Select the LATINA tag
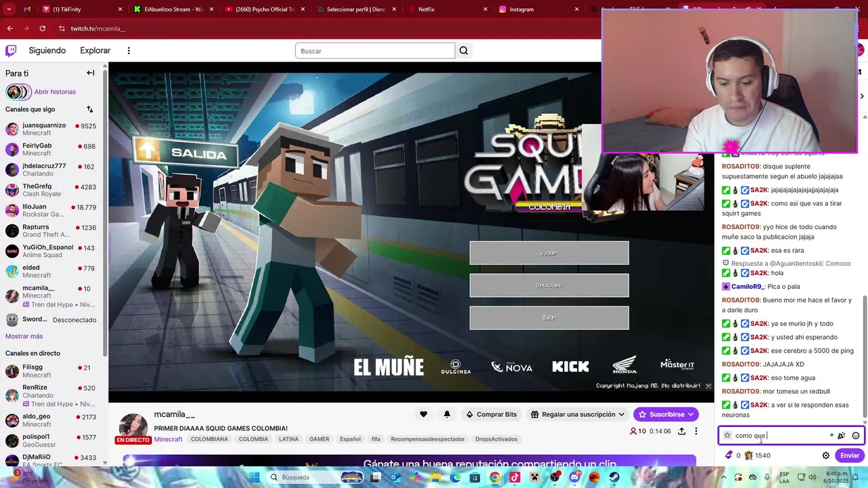 289,439
